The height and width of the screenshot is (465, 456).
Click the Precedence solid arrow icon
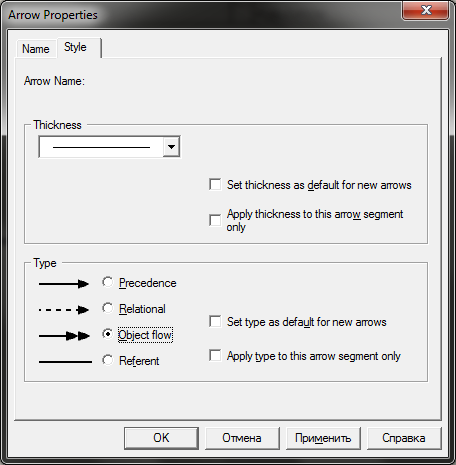tap(64, 284)
